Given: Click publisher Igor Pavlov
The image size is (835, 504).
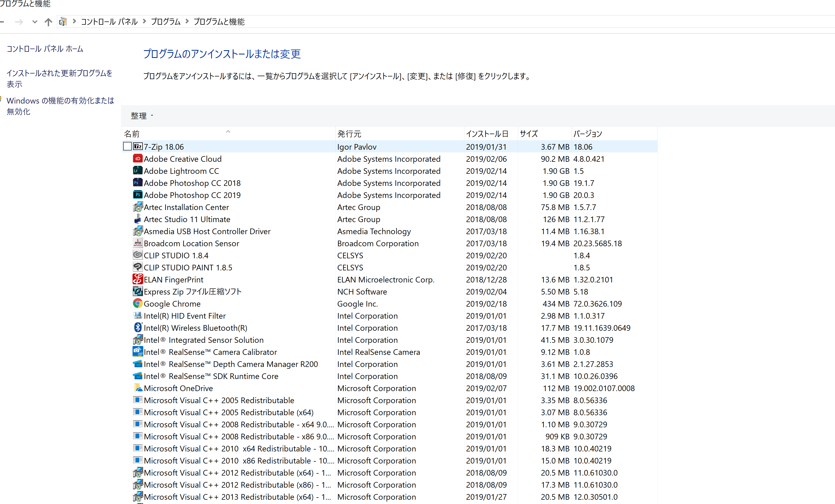Looking at the screenshot, I should coord(357,147).
